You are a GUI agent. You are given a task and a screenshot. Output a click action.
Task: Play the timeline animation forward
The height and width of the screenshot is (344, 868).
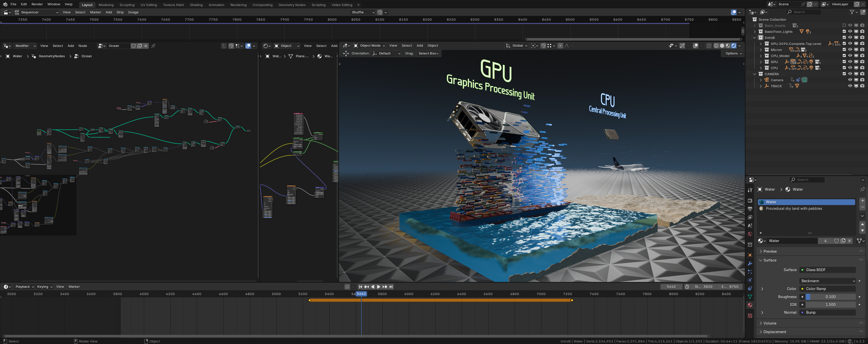point(378,287)
